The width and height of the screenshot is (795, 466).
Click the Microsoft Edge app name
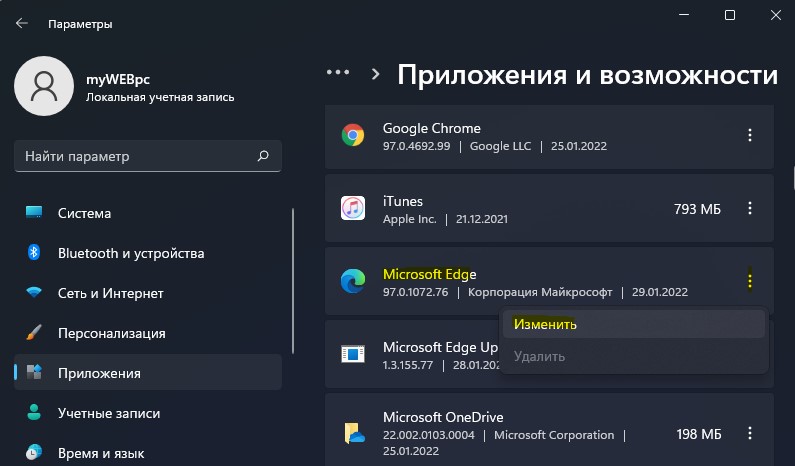429,274
